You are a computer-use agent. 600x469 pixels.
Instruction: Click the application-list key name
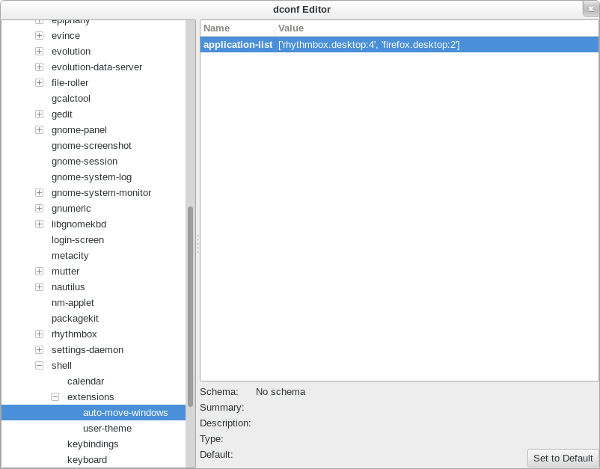point(238,44)
